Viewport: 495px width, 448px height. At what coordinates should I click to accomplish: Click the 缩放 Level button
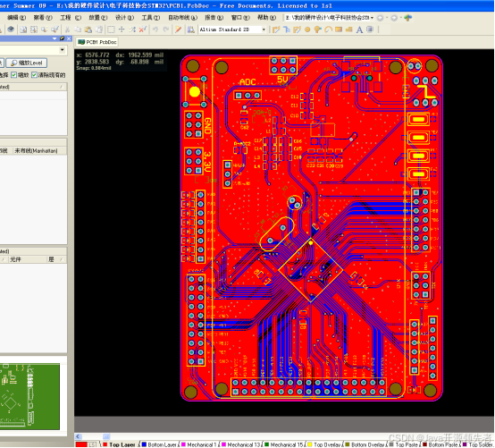tap(27, 63)
